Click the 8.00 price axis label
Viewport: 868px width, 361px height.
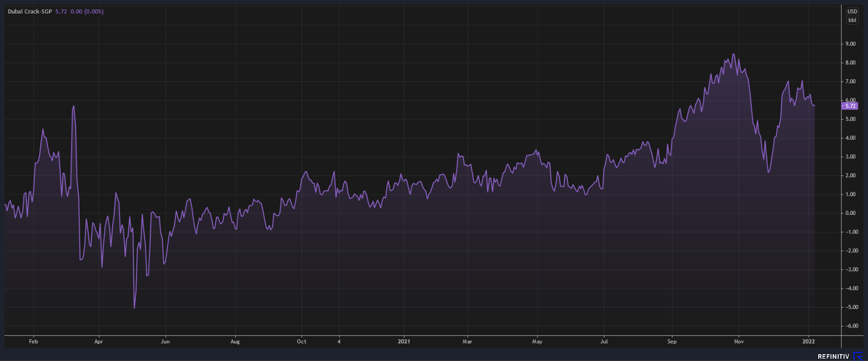[x=850, y=63]
